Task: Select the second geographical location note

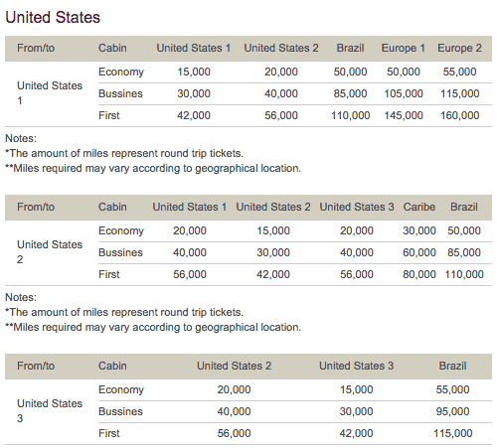Action: tap(153, 327)
